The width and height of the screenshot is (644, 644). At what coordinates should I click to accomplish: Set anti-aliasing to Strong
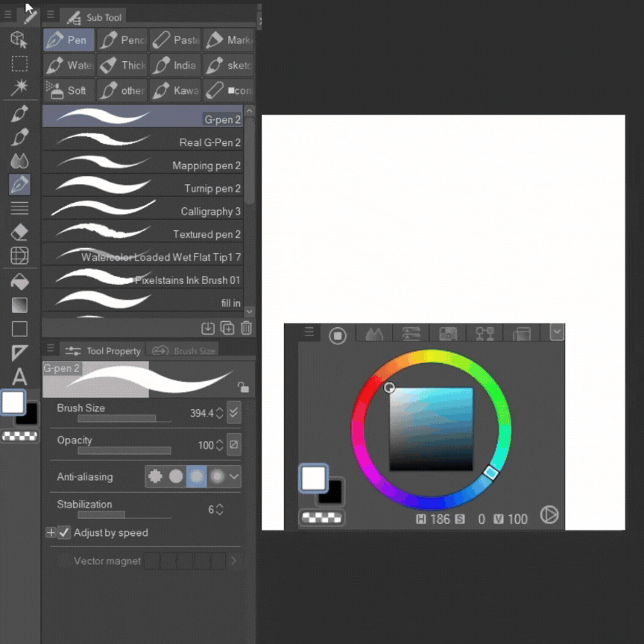[217, 476]
